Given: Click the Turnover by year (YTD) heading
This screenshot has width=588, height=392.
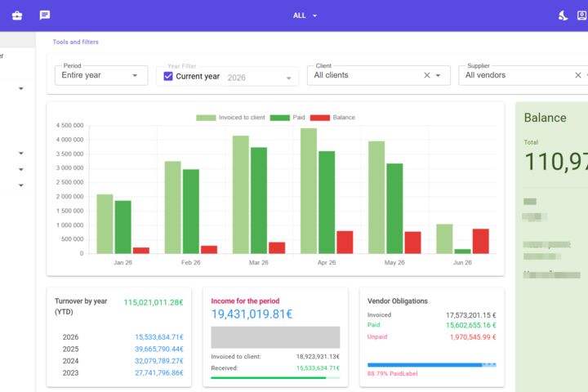Looking at the screenshot, I should 81,306.
